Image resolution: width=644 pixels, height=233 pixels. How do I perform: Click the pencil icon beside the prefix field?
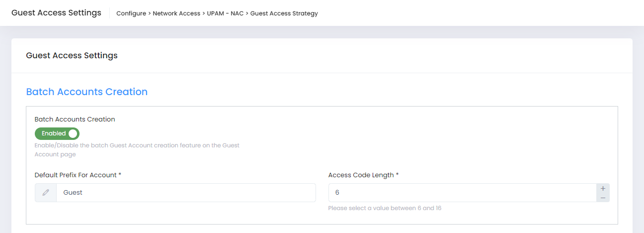[x=46, y=193]
